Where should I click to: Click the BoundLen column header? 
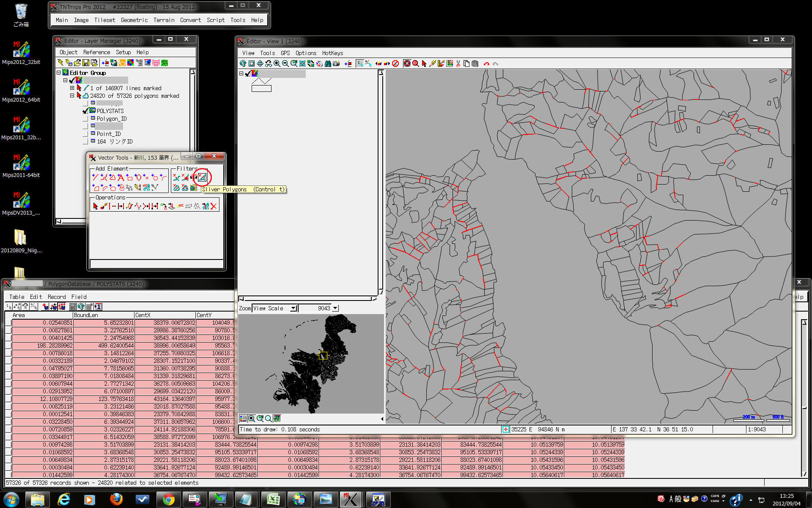(104, 315)
